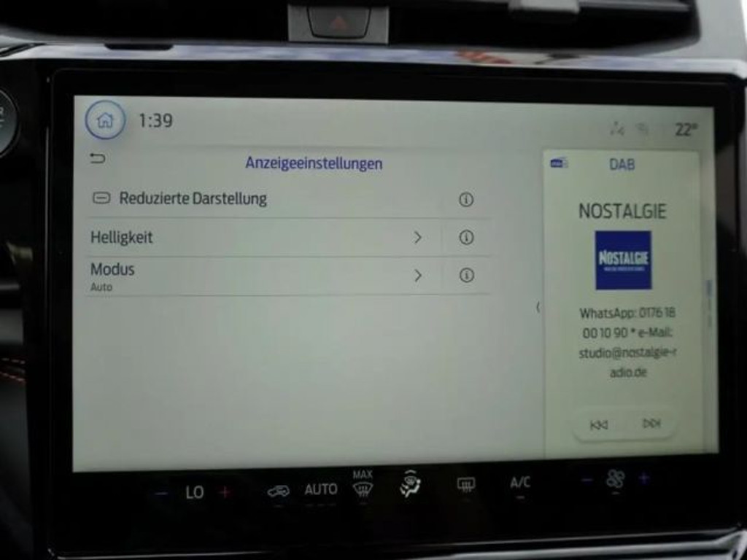Toggle the Reduzierte Darstellung option
The width and height of the screenshot is (747, 560).
(x=102, y=198)
